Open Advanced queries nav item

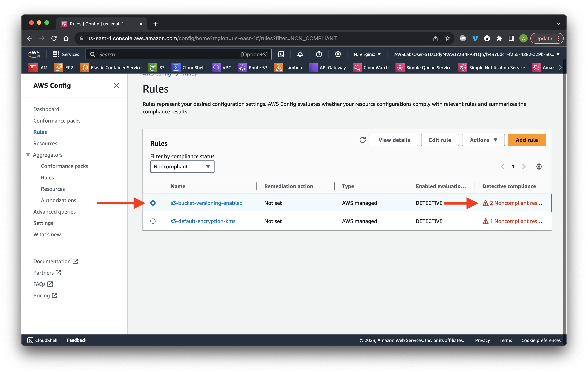coord(54,212)
